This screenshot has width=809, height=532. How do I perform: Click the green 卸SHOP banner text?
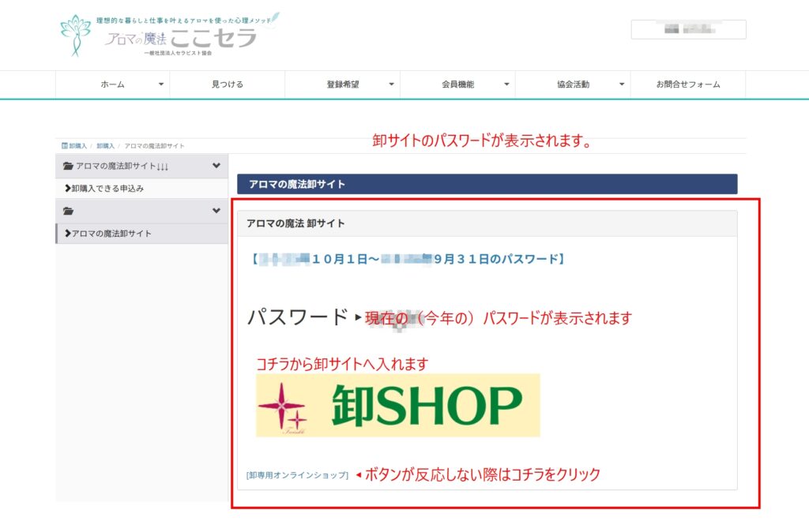point(427,406)
